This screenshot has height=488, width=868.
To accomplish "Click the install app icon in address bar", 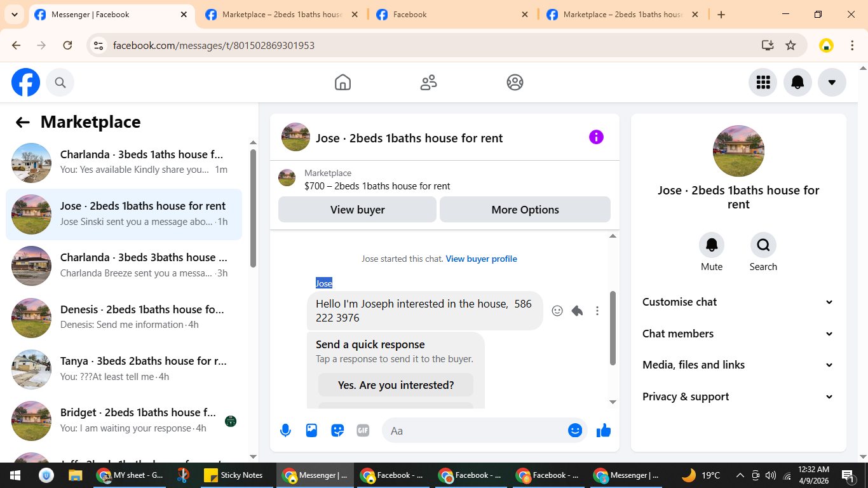I will coord(768,45).
